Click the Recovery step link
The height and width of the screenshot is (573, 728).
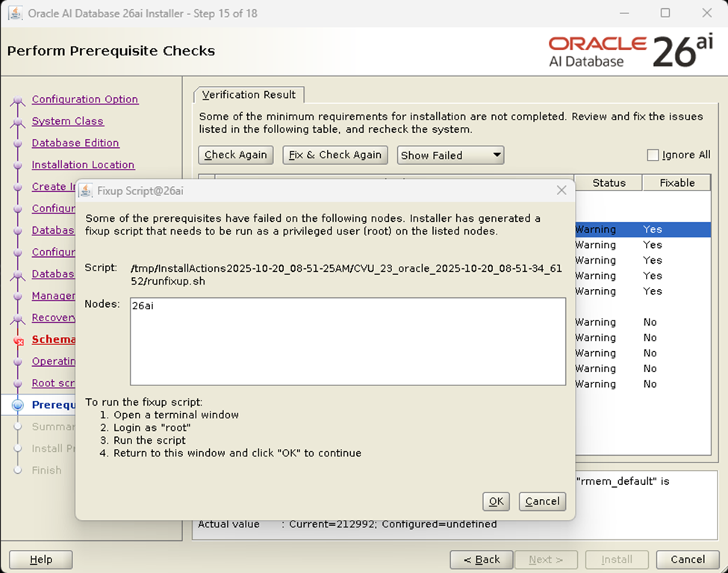54,318
